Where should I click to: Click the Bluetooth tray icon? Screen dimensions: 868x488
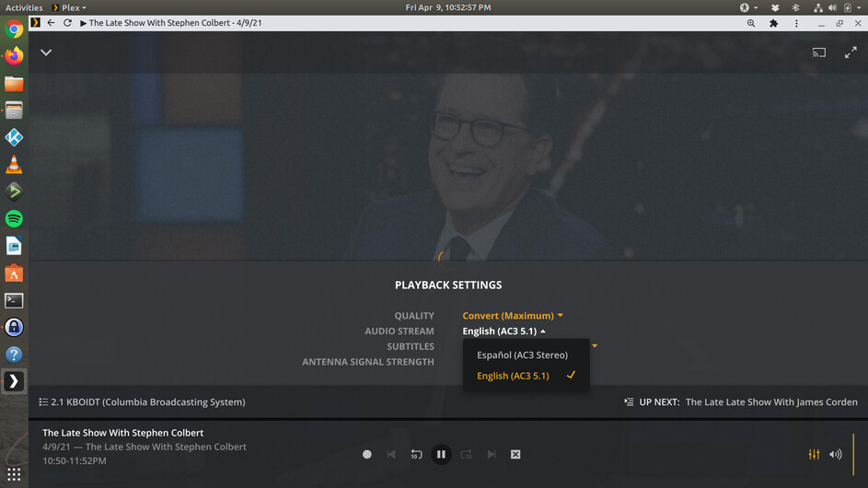click(795, 7)
